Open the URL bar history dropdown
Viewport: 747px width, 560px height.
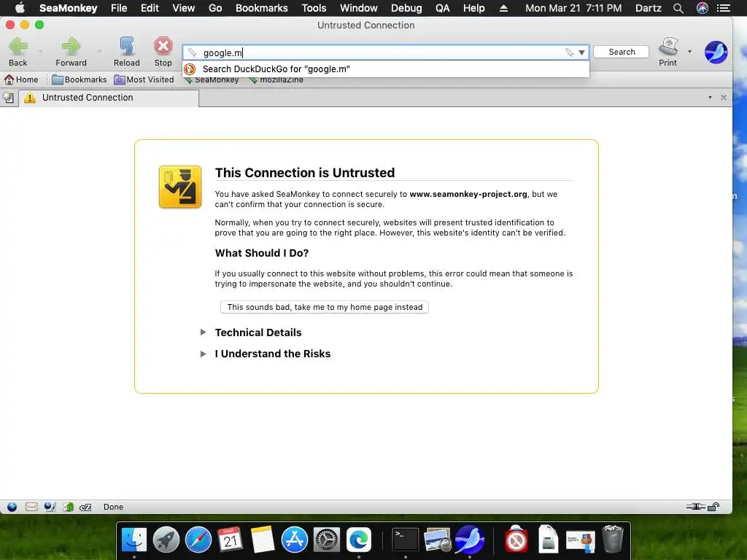tap(581, 52)
